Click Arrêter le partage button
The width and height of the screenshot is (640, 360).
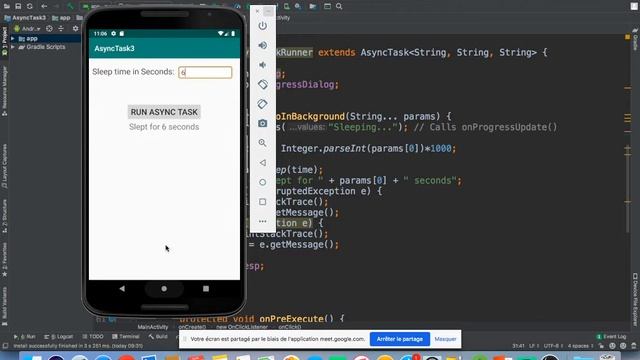tap(400, 339)
